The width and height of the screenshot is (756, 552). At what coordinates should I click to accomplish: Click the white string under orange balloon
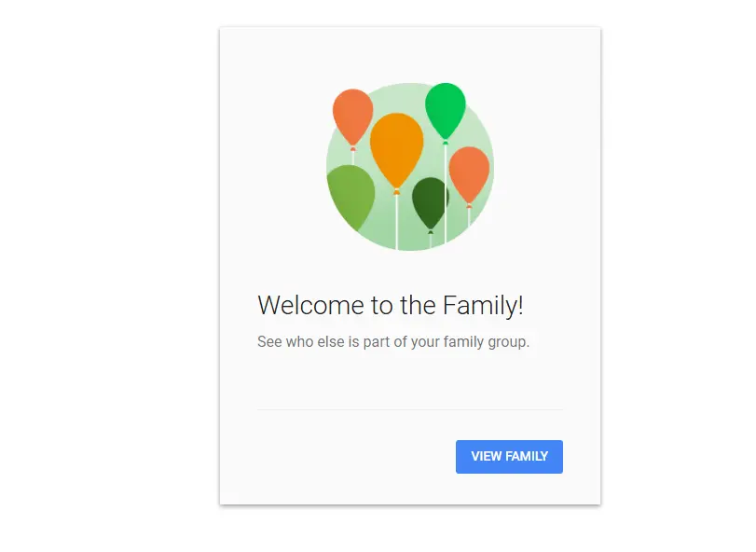point(397,222)
